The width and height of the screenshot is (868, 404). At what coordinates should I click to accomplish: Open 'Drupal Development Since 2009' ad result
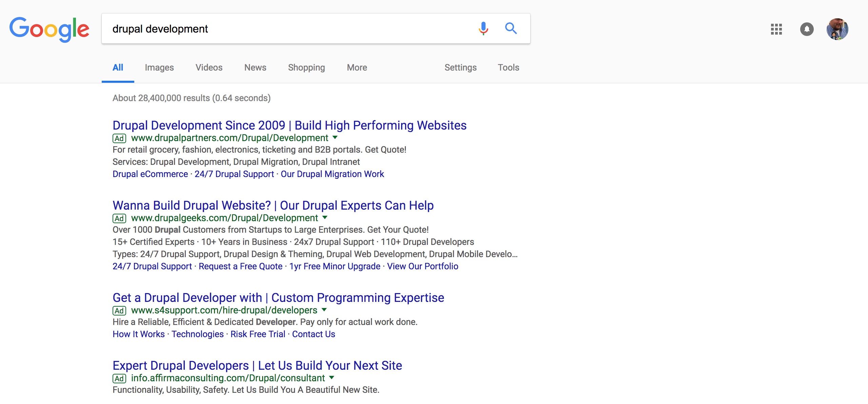pos(290,126)
